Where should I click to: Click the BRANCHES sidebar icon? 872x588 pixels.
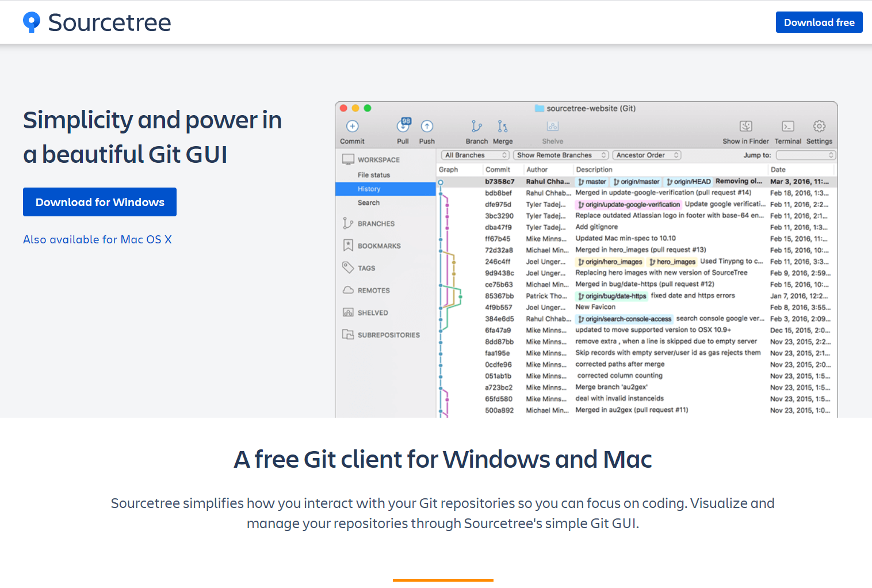tap(348, 223)
